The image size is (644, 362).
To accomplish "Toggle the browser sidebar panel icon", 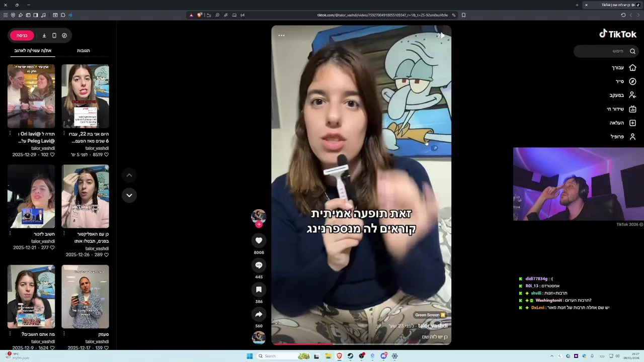I will [36, 15].
